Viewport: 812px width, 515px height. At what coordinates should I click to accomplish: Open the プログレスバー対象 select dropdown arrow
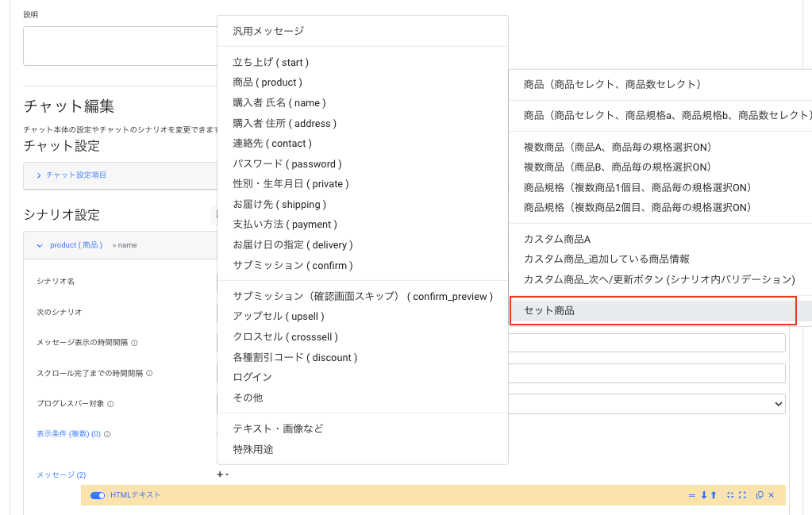tap(778, 404)
